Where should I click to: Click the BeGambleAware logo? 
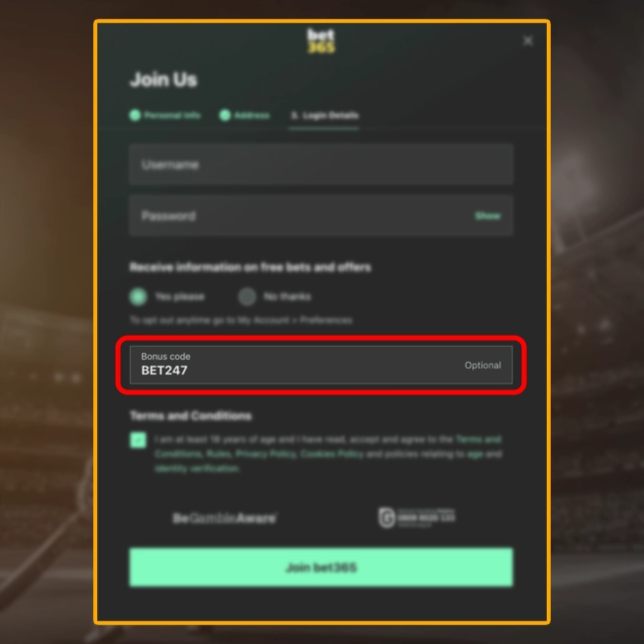224,518
